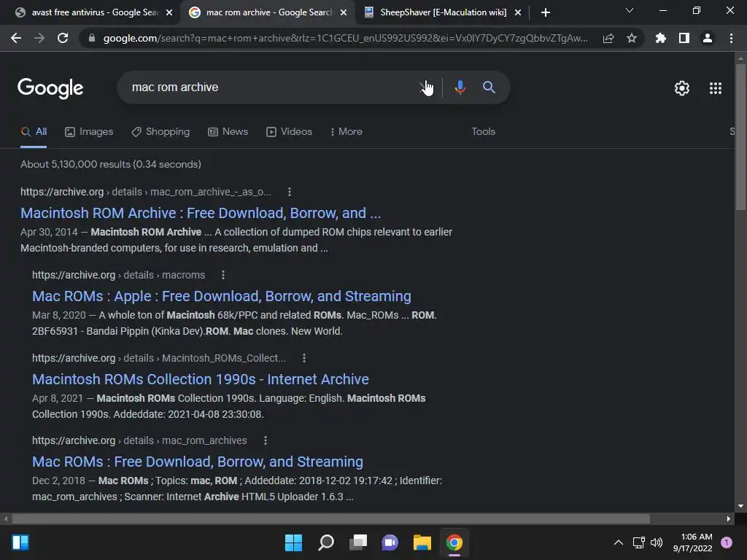The height and width of the screenshot is (560, 747).
Task: Go to the Google logo homepage
Action: coord(50,88)
